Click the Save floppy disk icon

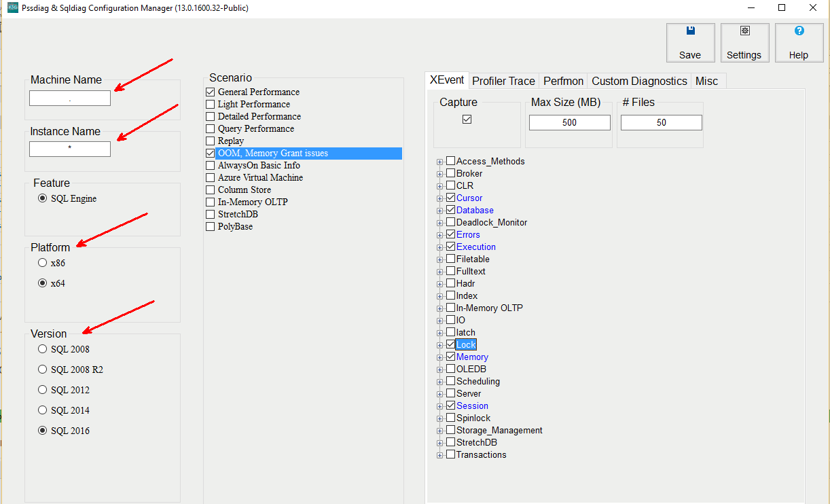[690, 31]
